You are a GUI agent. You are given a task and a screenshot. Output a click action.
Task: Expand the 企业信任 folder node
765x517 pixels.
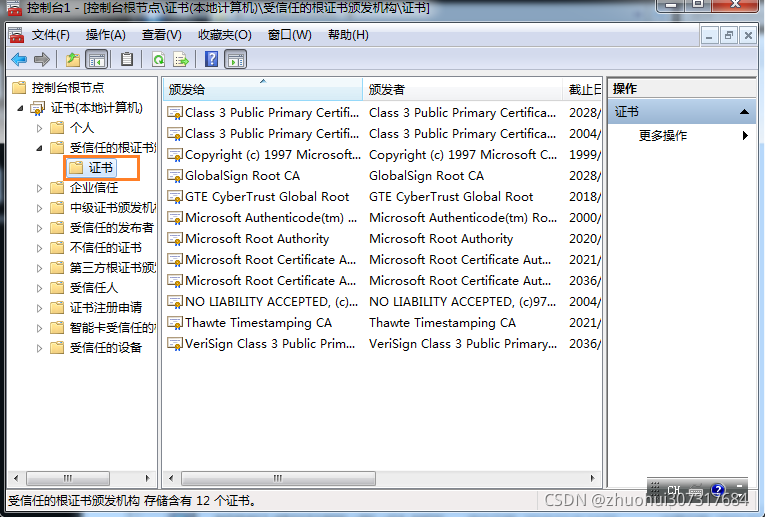pos(40,188)
